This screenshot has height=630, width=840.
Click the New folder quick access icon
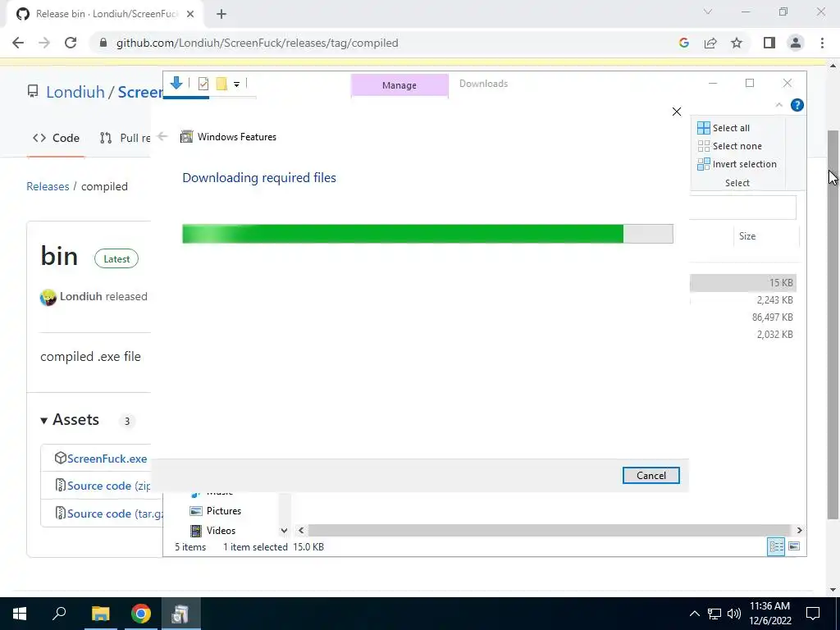tap(221, 84)
